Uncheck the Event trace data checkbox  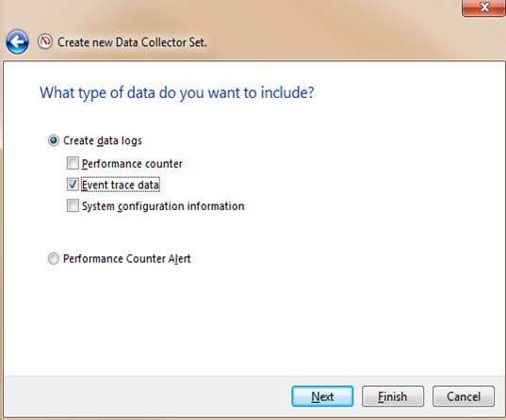tap(73, 185)
